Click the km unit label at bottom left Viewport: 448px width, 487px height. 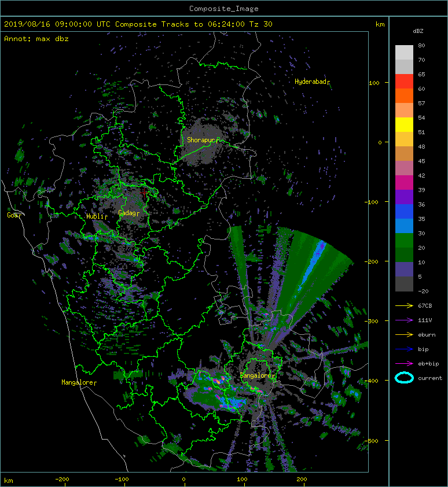pyautogui.click(x=9, y=481)
